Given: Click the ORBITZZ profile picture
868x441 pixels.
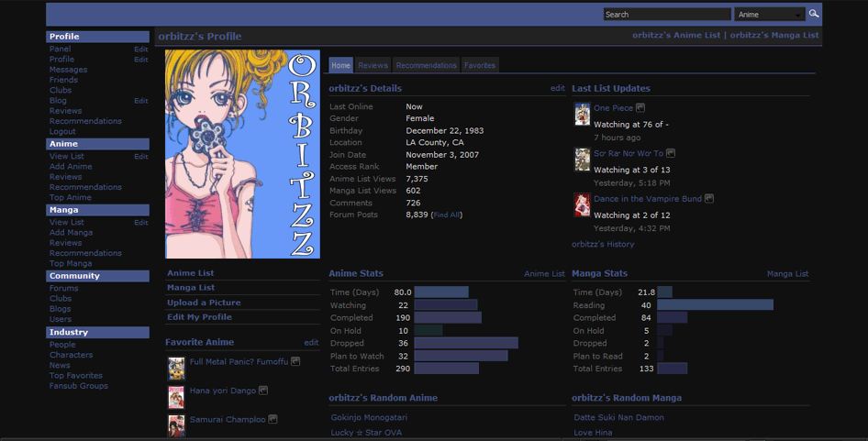Looking at the screenshot, I should [x=242, y=154].
